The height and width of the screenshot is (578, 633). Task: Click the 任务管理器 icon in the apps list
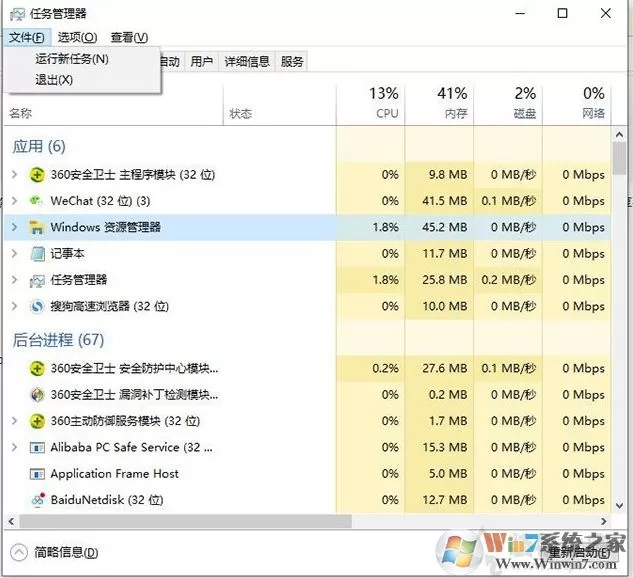coord(37,281)
